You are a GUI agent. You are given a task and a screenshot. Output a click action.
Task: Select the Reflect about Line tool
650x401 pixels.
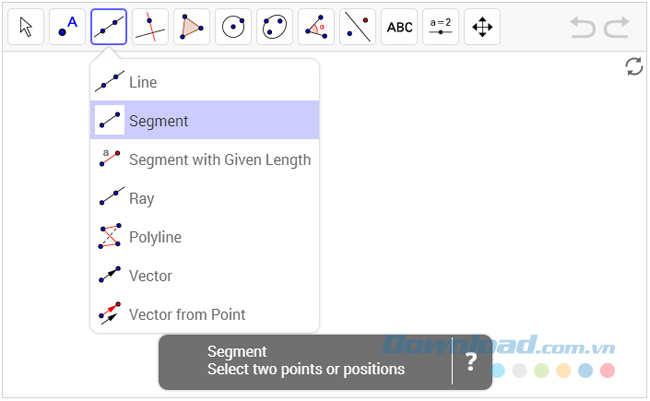[x=358, y=27]
